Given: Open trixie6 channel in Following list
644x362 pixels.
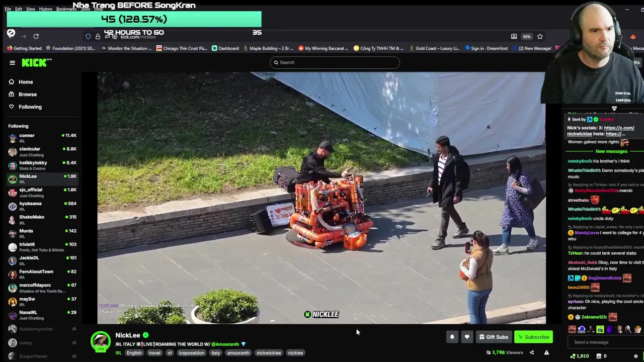Looking at the screenshot, I should (x=42, y=246).
